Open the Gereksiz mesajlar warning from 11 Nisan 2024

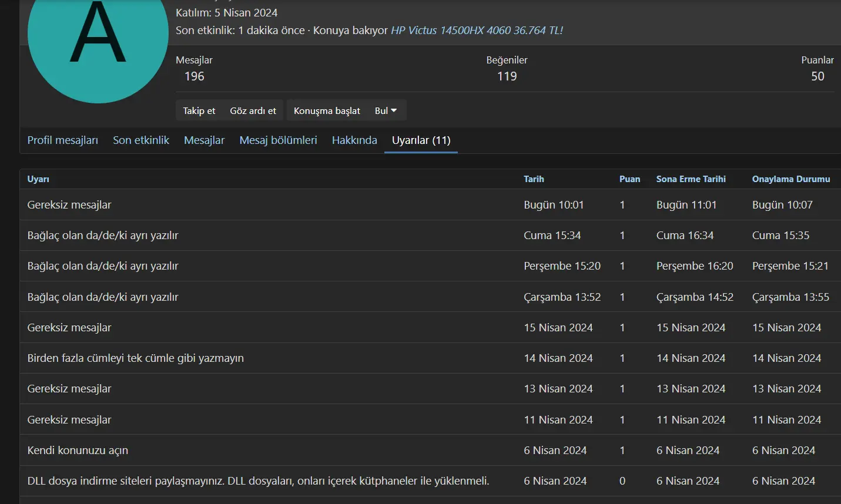coord(69,420)
